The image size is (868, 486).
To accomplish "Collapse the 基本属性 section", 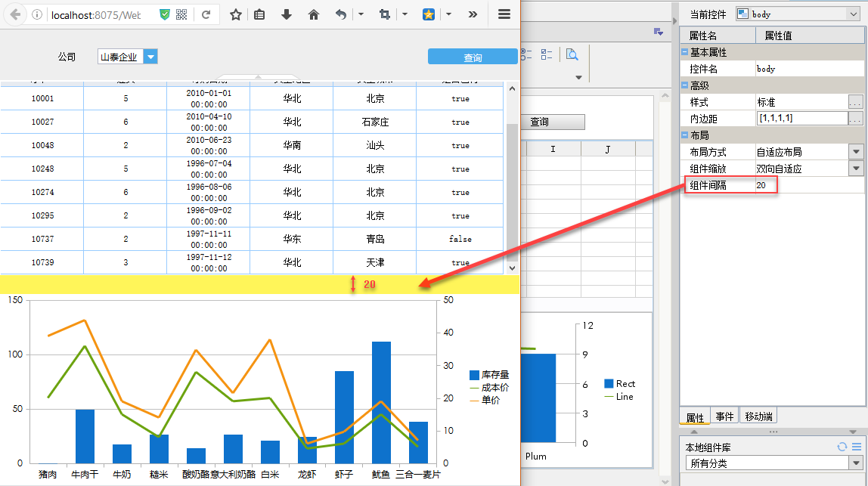I will [x=685, y=52].
